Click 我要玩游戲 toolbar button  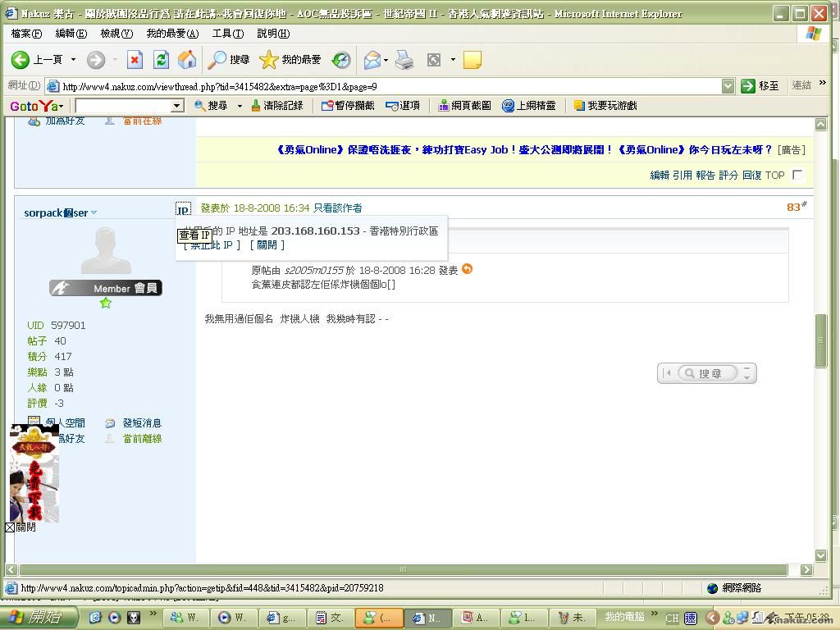pos(605,106)
